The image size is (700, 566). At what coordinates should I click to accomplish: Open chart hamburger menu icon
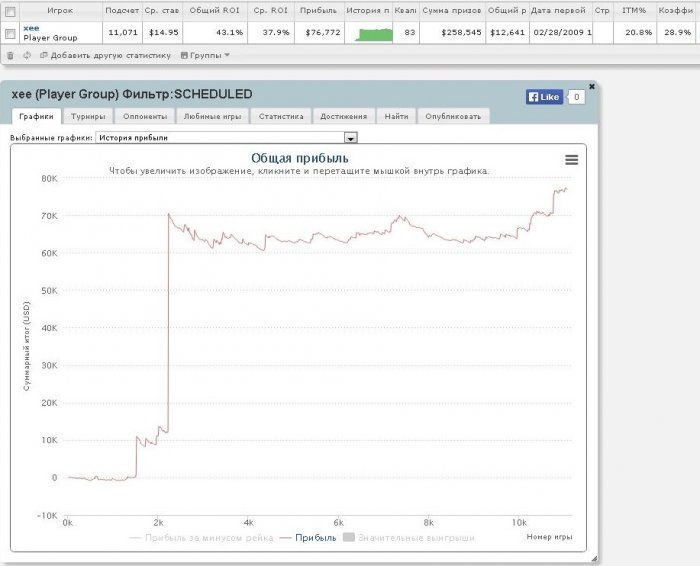[571, 160]
